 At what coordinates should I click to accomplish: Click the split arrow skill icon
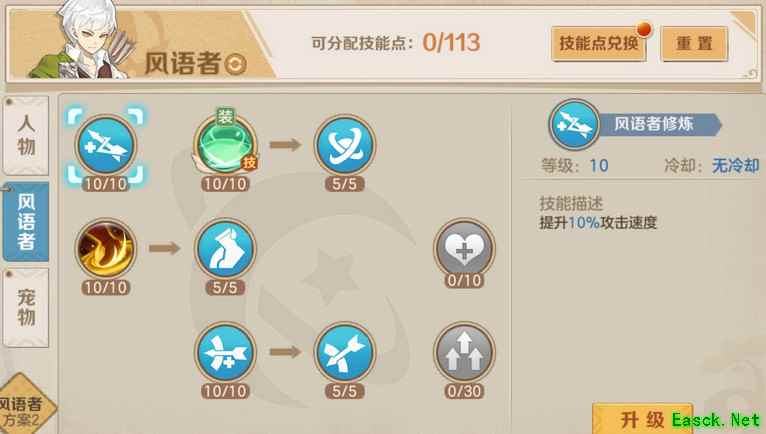coord(344,352)
